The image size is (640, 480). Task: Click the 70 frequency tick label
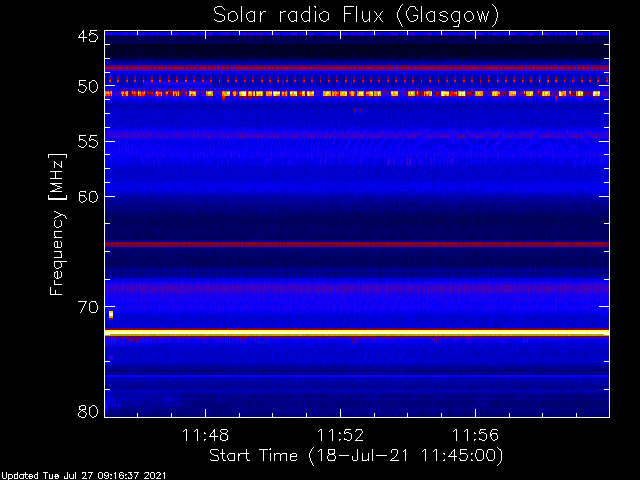[x=88, y=307]
